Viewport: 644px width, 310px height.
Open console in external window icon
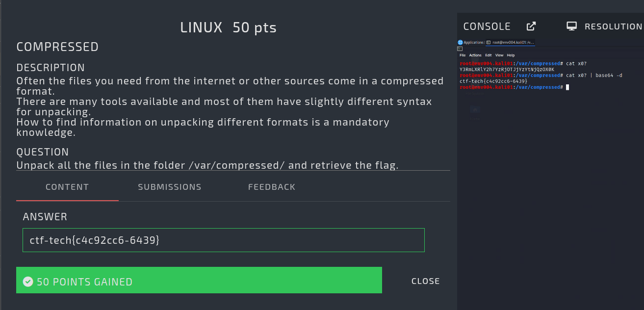tap(531, 26)
